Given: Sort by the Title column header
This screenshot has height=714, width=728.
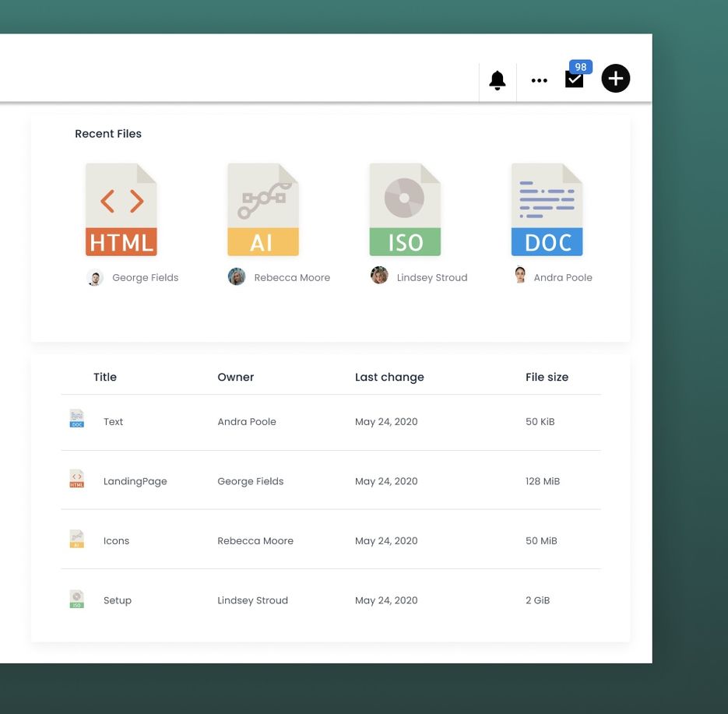Looking at the screenshot, I should tap(105, 377).
